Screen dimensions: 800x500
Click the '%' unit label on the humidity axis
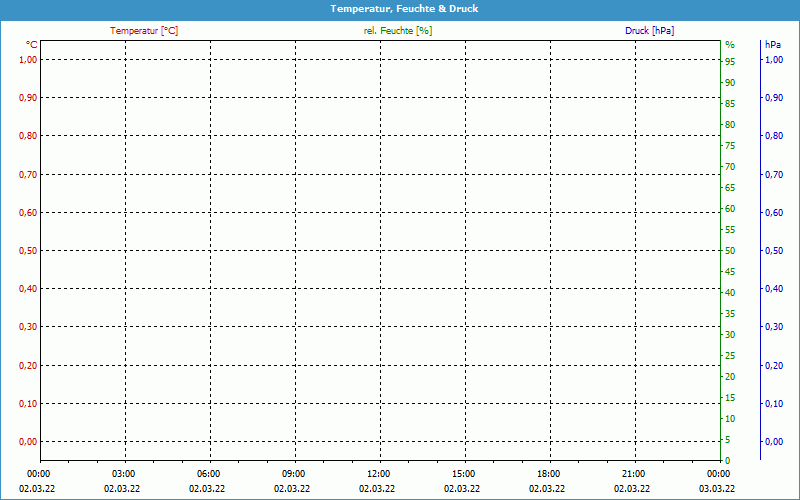[x=730, y=45]
